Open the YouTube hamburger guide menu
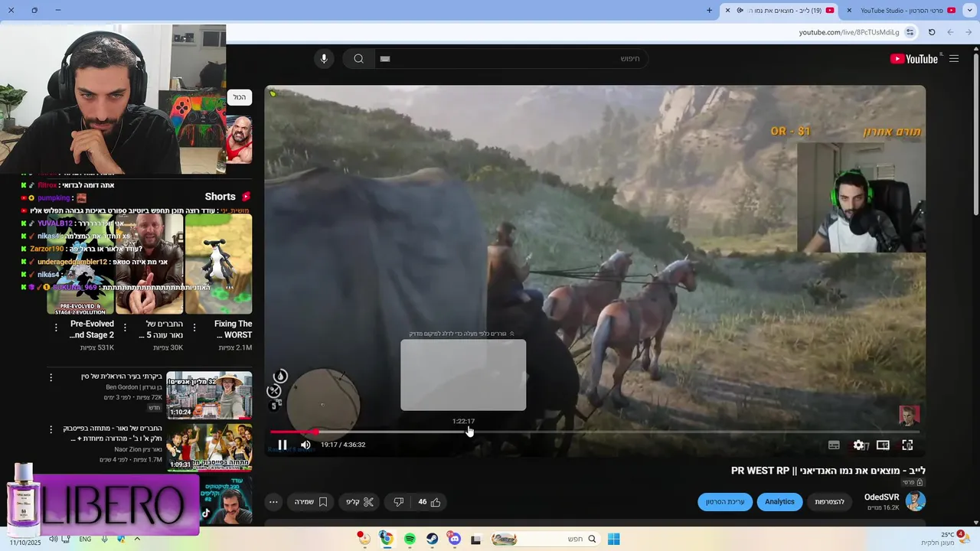 point(954,59)
